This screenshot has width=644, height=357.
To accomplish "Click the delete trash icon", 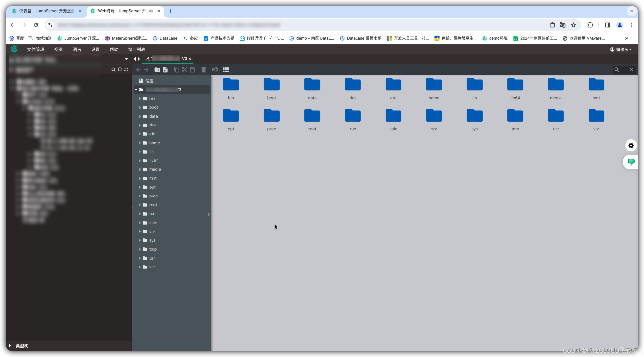I will tap(204, 70).
